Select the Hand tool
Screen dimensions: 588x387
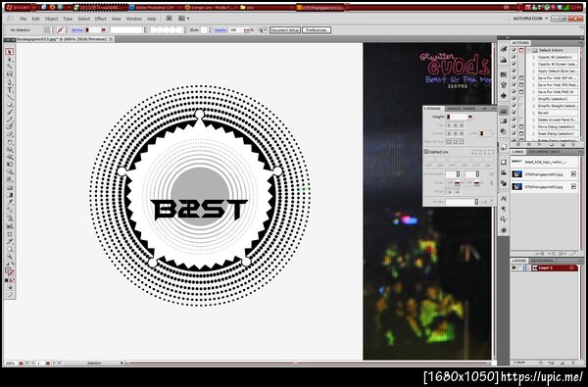[x=10, y=249]
